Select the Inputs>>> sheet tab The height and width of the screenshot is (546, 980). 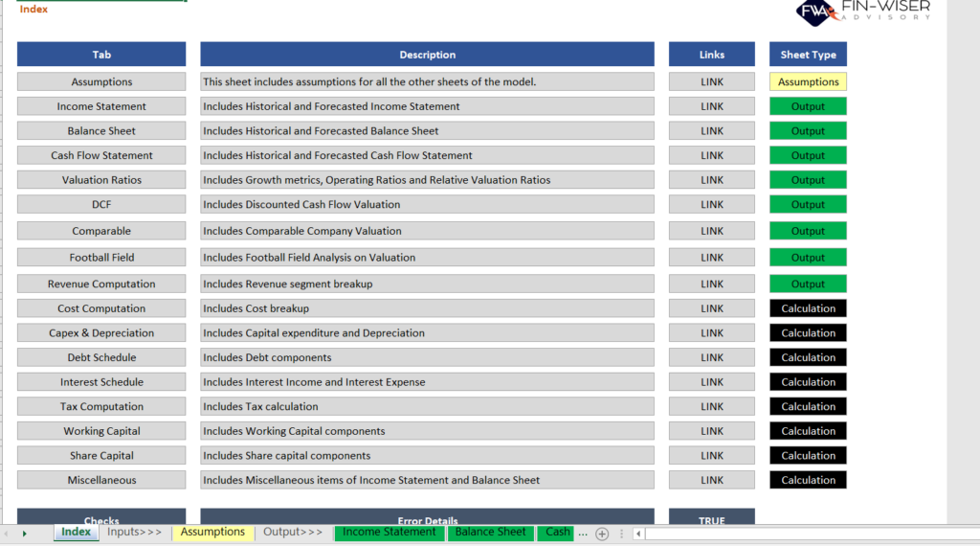[x=134, y=533]
